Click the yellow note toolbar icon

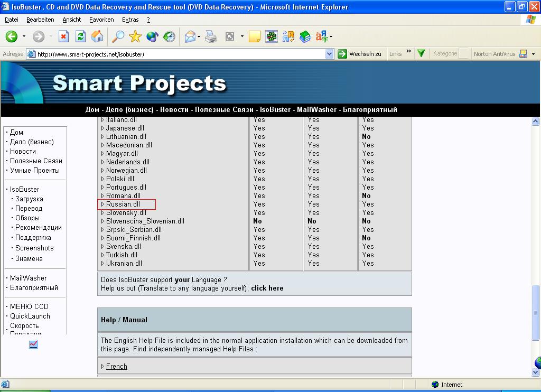(255, 36)
